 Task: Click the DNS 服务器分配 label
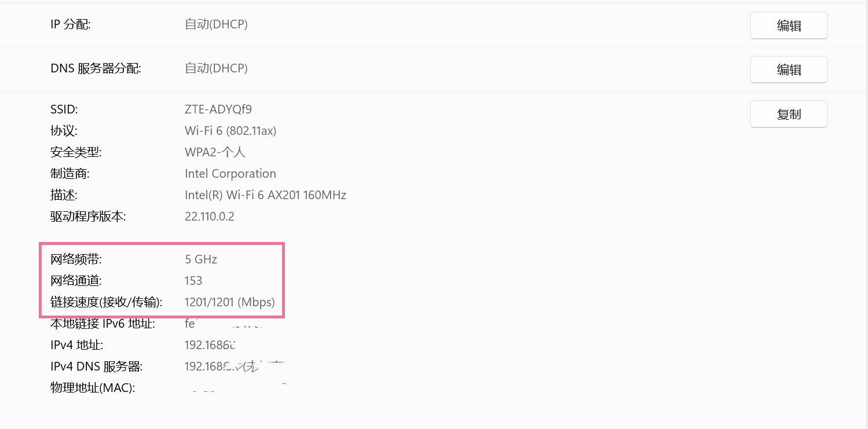[x=96, y=68]
